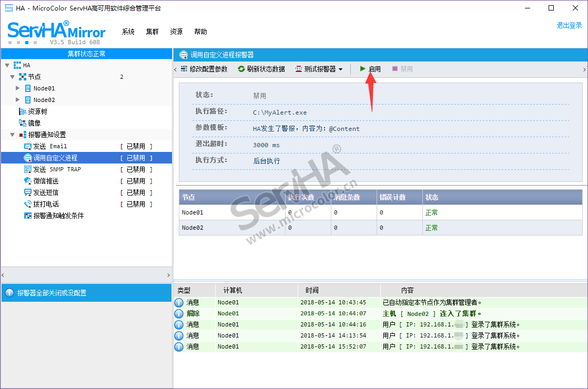588x389 pixels.
Task: Expand the Node01 tree node
Action: [x=18, y=88]
